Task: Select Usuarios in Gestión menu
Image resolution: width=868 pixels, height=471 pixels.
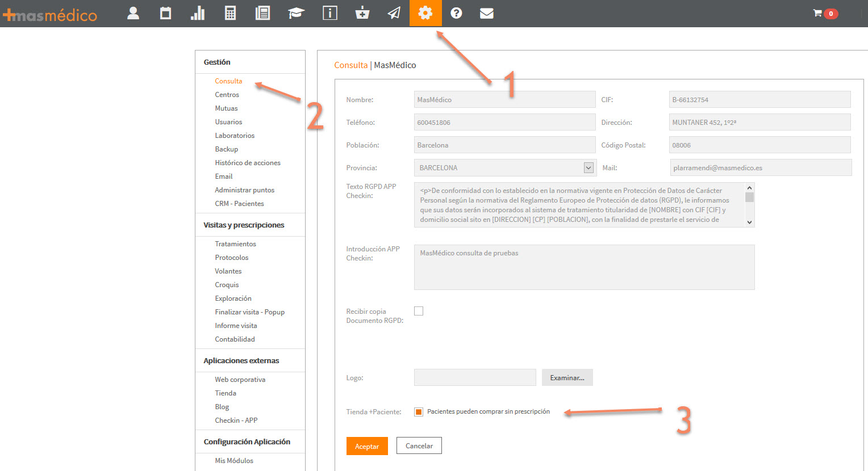Action: 228,122
